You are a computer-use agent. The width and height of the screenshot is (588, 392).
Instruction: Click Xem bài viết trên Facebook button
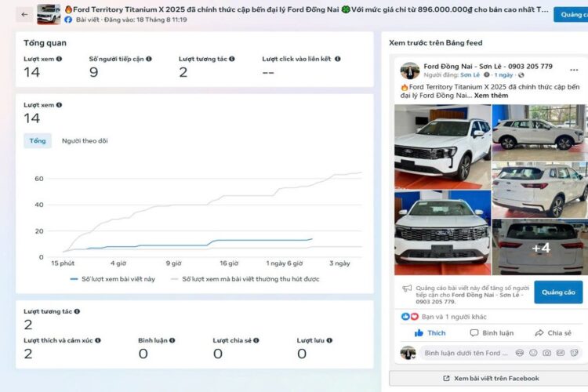(x=491, y=379)
